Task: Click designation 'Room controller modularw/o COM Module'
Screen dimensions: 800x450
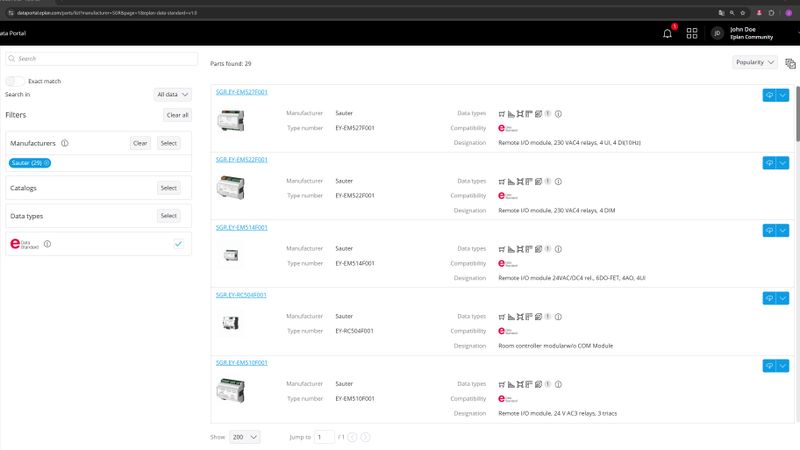Action: 556,346
